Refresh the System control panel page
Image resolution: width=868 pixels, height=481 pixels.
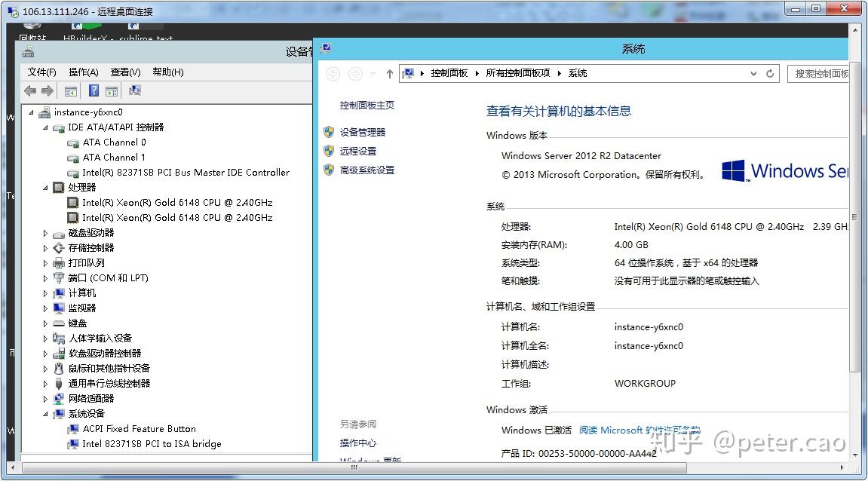tap(770, 74)
